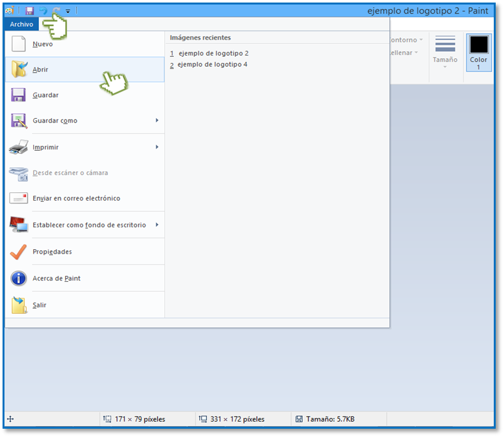This screenshot has width=504, height=437.
Task: Select Nuevo in the Archivo menu
Action: pyautogui.click(x=85, y=44)
